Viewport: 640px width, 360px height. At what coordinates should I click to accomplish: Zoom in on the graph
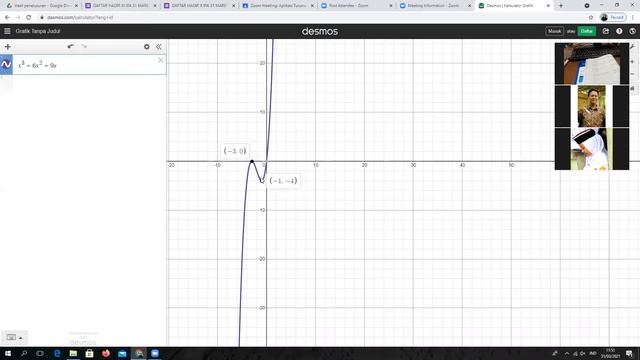tap(633, 62)
